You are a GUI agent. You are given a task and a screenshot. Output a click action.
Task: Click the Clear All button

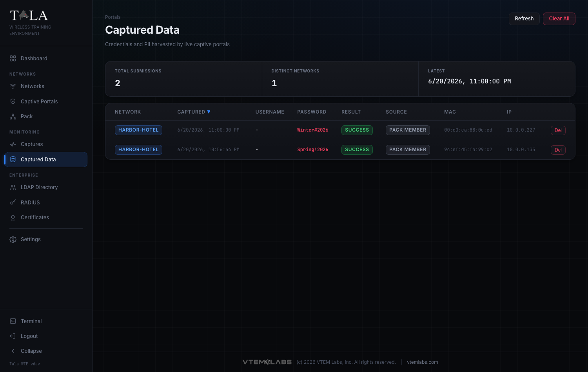[559, 18]
